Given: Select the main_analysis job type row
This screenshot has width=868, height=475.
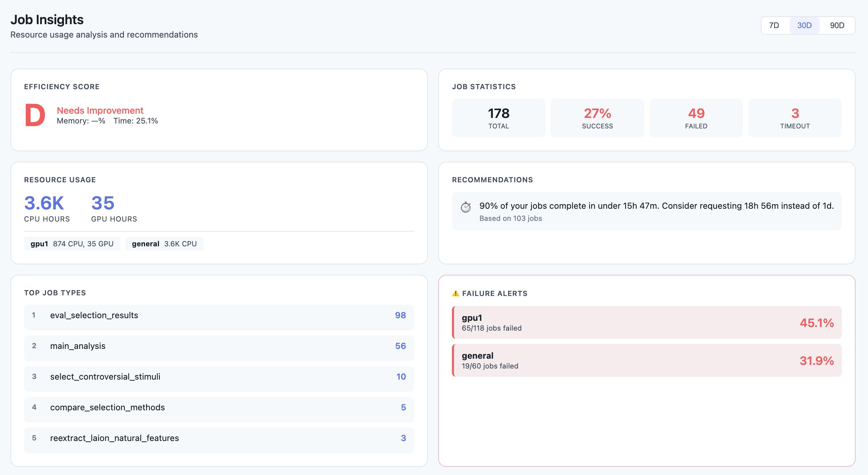Looking at the screenshot, I should pos(219,346).
